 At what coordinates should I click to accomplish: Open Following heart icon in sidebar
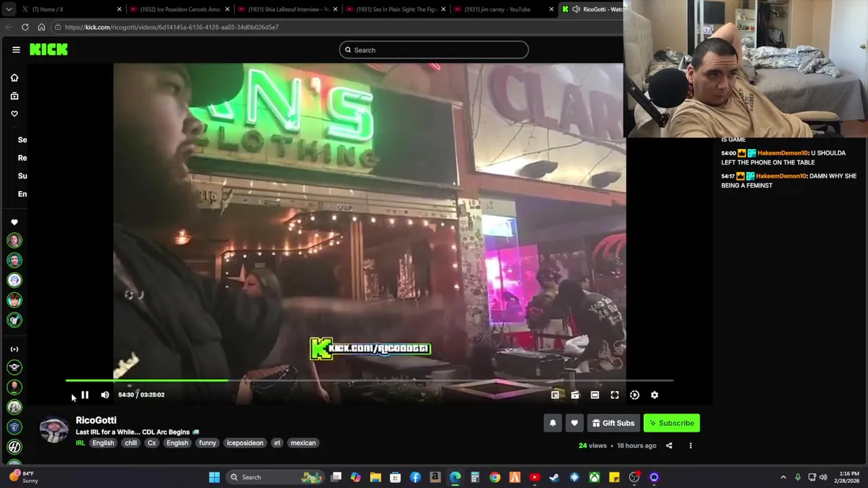pyautogui.click(x=14, y=114)
